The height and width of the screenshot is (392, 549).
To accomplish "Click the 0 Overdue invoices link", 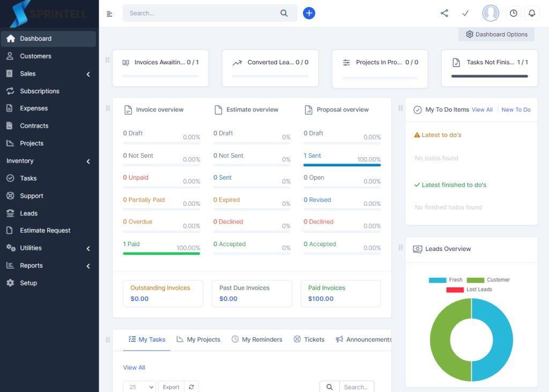I will coord(138,222).
